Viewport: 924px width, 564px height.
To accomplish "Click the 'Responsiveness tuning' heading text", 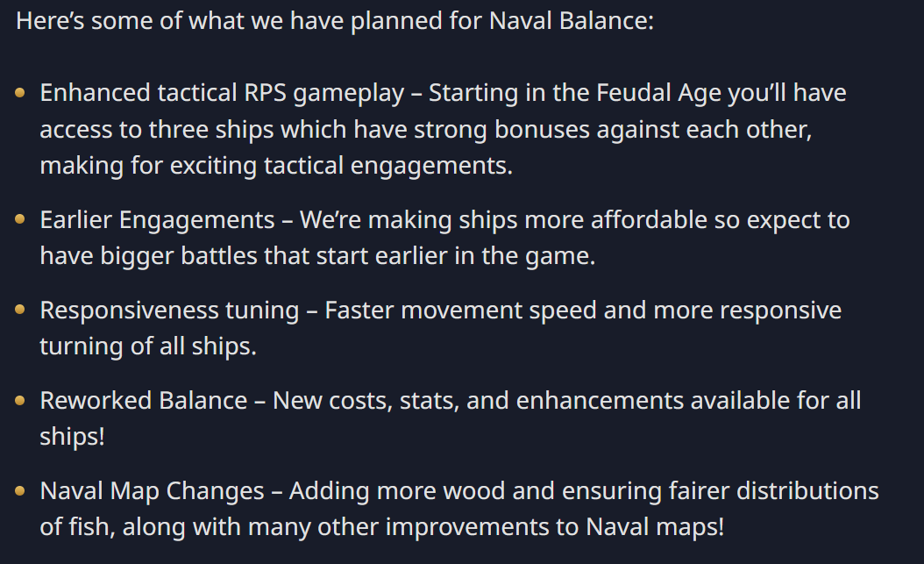I will (x=169, y=311).
